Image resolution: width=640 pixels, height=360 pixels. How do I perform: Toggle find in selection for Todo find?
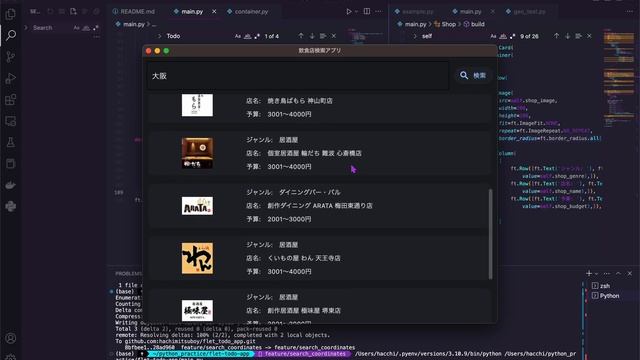(x=323, y=36)
